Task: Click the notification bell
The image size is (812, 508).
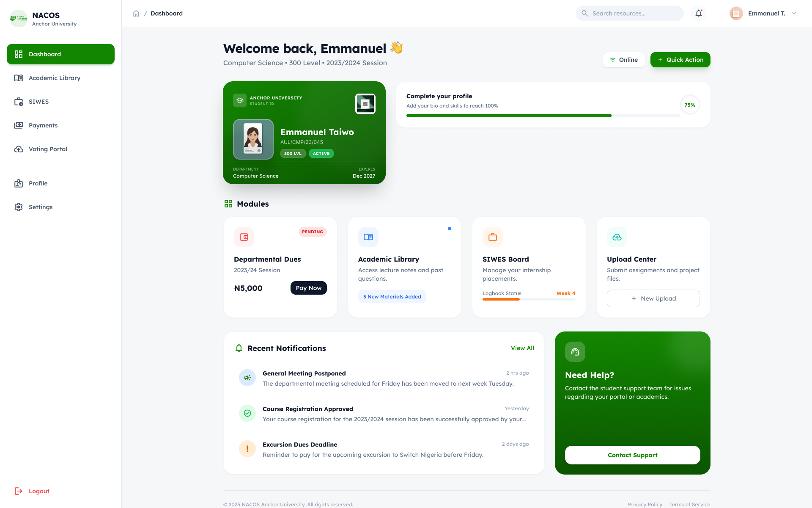Action: click(x=698, y=13)
